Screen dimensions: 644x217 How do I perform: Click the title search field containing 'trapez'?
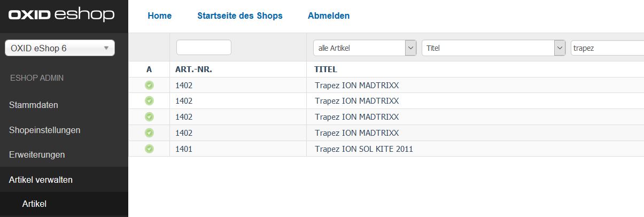click(x=607, y=48)
